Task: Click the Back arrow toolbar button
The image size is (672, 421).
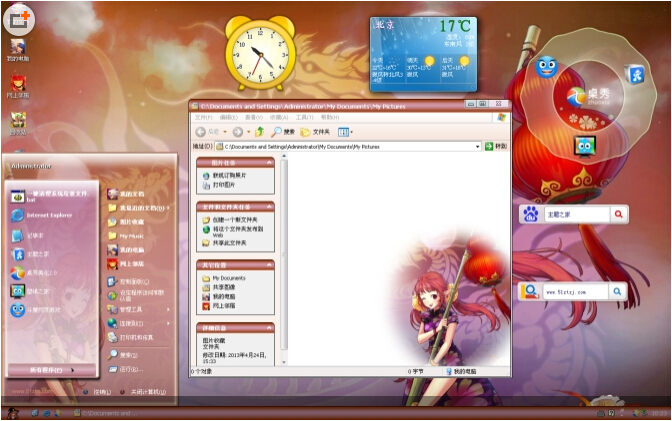Action: click(x=201, y=132)
